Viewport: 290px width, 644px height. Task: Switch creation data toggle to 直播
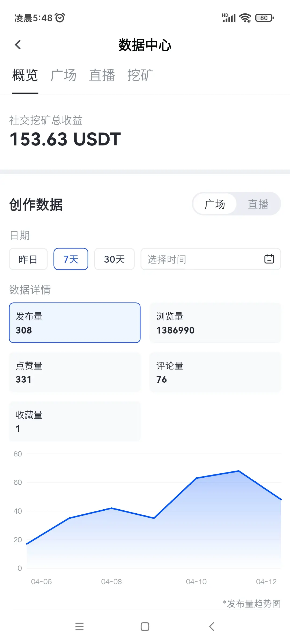(x=258, y=204)
